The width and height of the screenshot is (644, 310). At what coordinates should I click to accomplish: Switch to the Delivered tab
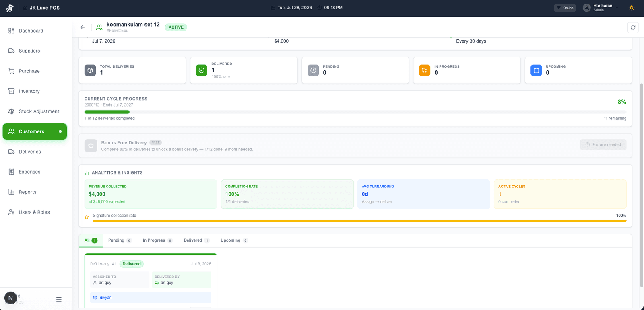(196, 240)
